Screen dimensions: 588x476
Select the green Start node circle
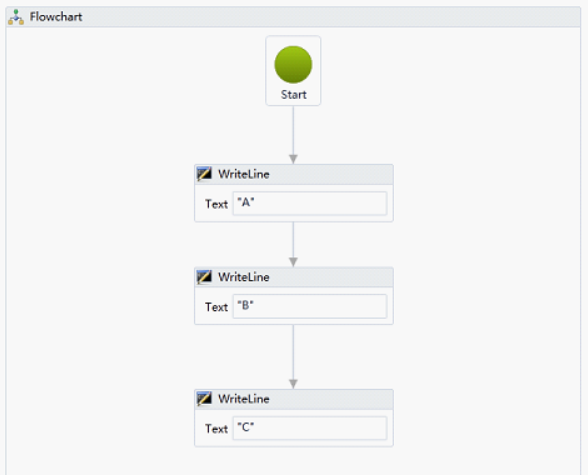click(293, 65)
